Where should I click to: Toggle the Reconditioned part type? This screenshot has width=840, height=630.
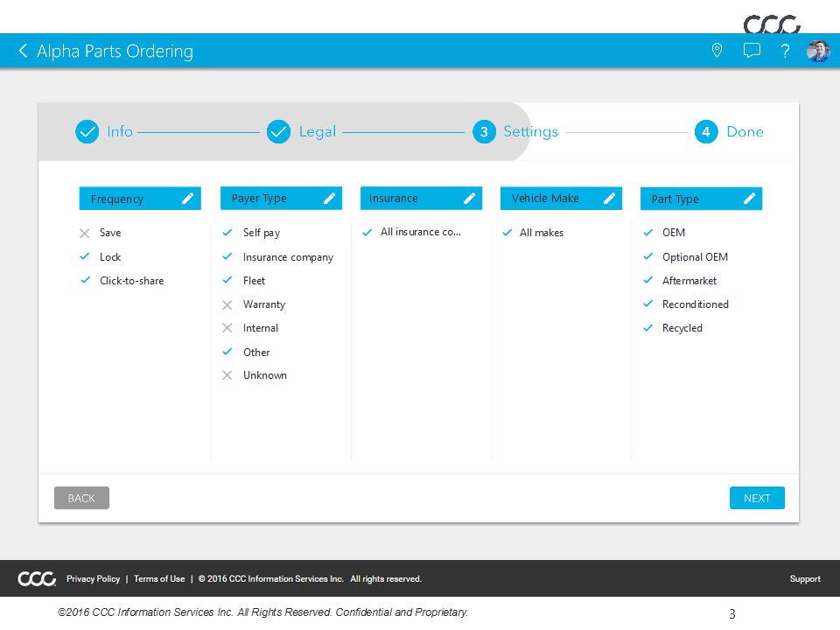coord(686,304)
